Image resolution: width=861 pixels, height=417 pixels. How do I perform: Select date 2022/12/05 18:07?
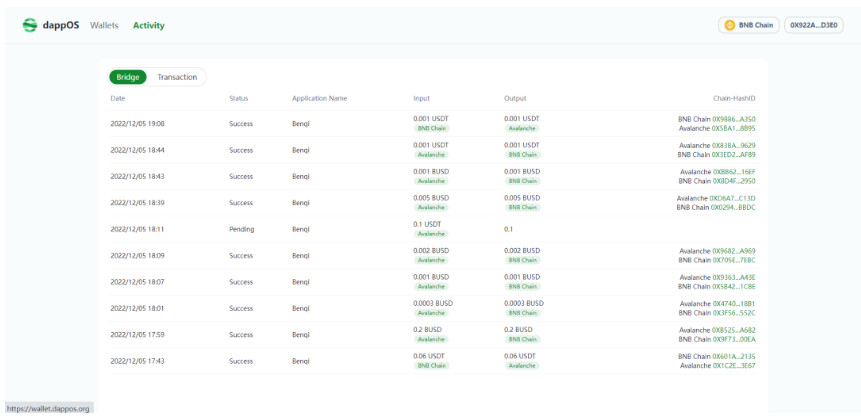[x=137, y=282]
